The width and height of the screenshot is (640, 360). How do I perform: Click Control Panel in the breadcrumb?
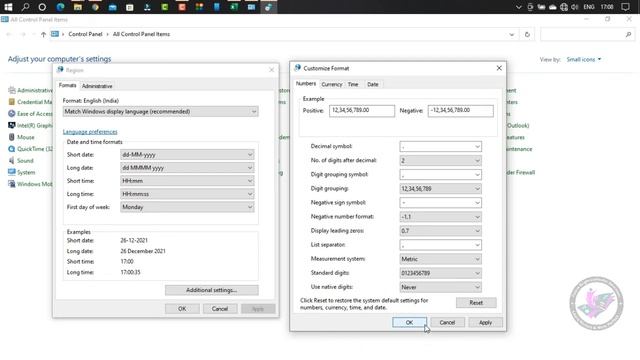click(x=85, y=34)
